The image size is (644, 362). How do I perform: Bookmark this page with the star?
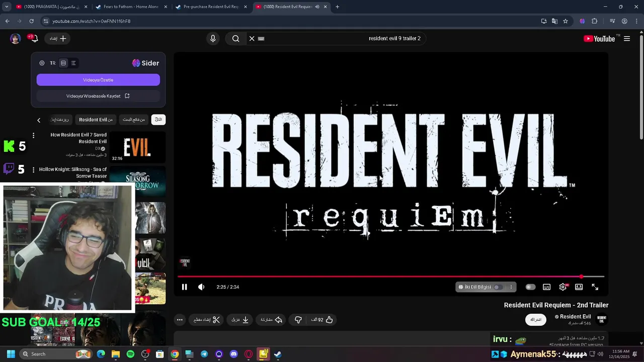(566, 21)
